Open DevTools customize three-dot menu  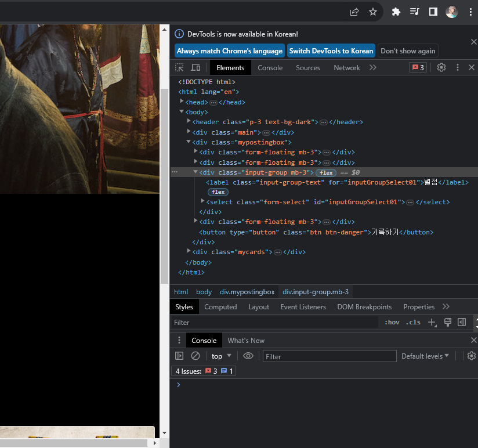(x=457, y=67)
